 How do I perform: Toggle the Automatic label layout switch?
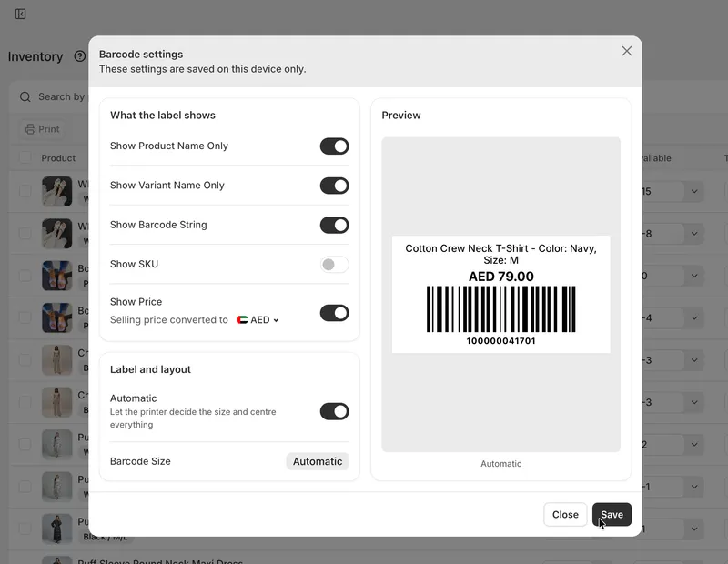coord(334,411)
